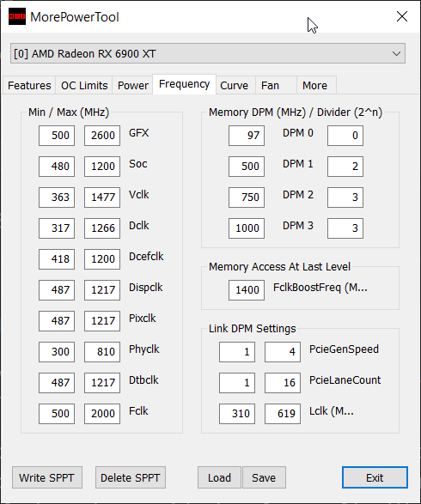Edit the Fclk maximum field 2000
421x504 pixels.
[x=102, y=413]
